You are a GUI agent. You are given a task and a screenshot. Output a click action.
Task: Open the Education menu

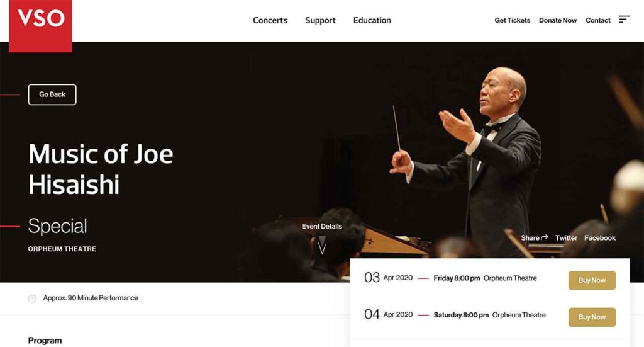372,20
